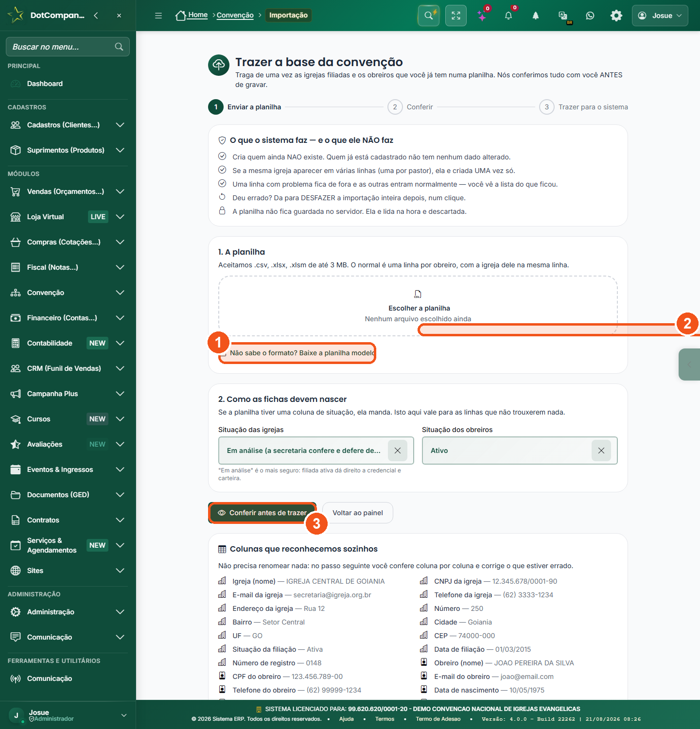Open the Termos footer link
The image size is (700, 729).
[x=385, y=719]
